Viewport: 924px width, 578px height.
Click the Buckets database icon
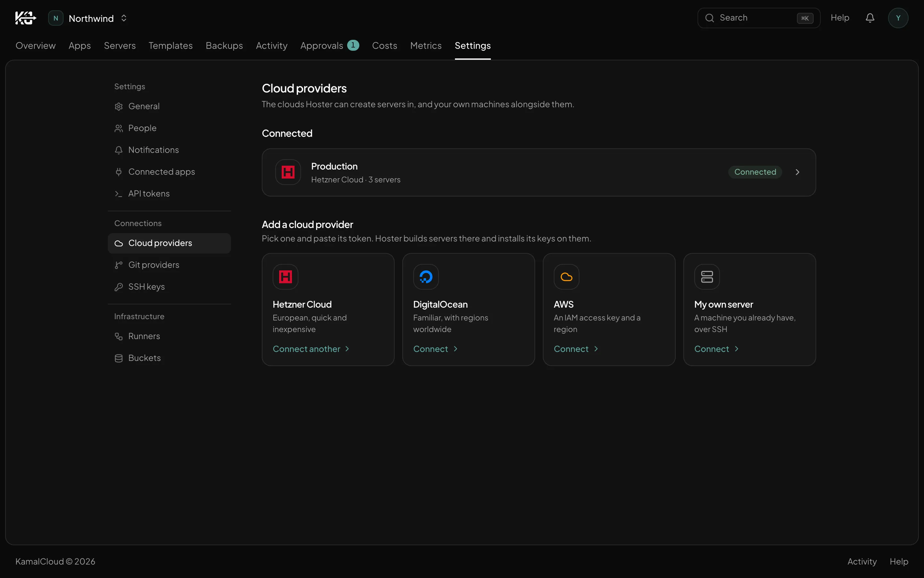click(119, 358)
